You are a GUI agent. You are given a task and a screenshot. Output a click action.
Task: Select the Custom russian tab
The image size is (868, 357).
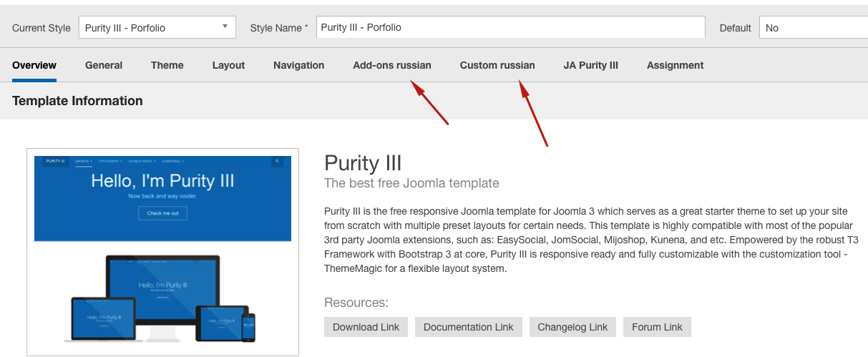(x=497, y=65)
